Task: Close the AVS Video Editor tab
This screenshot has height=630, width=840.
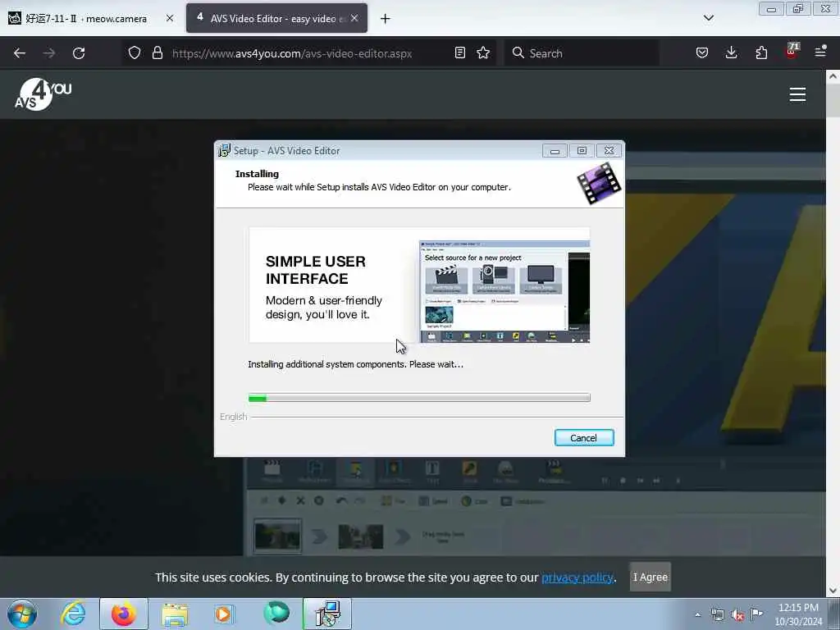Action: [x=354, y=18]
